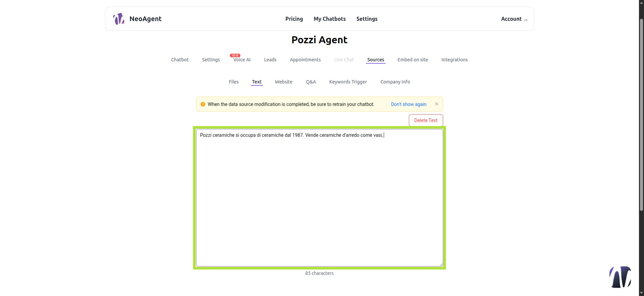The width and height of the screenshot is (644, 296).
Task: Click the Delete Text button
Action: pos(426,120)
